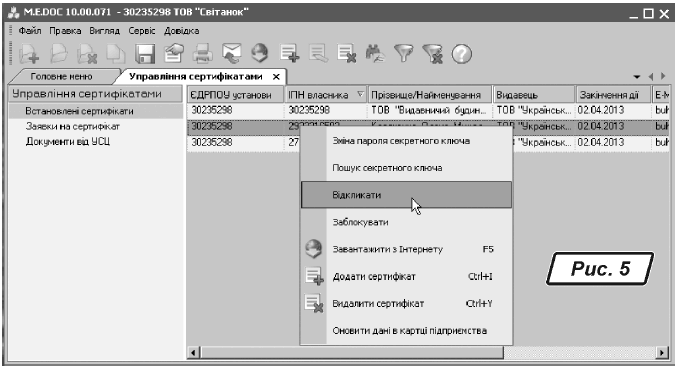Click the copy document toolbar icon
The width and height of the screenshot is (677, 370).
(116, 54)
